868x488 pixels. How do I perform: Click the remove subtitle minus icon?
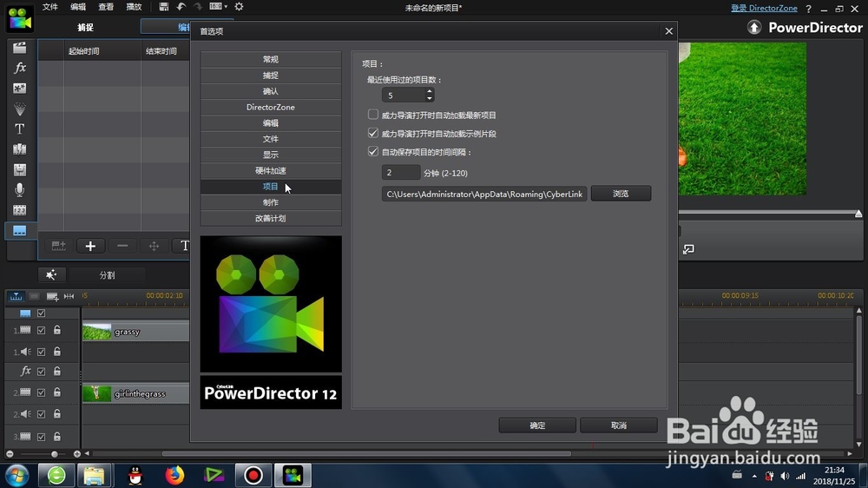(x=122, y=246)
